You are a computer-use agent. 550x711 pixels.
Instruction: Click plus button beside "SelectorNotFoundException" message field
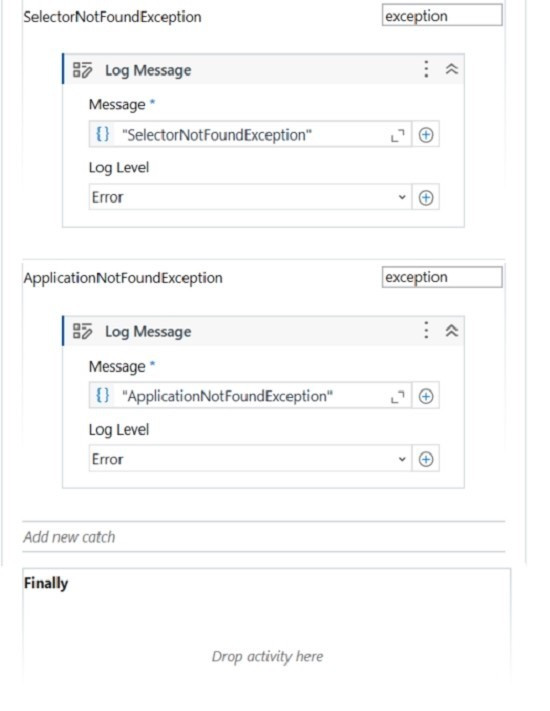pyautogui.click(x=426, y=135)
